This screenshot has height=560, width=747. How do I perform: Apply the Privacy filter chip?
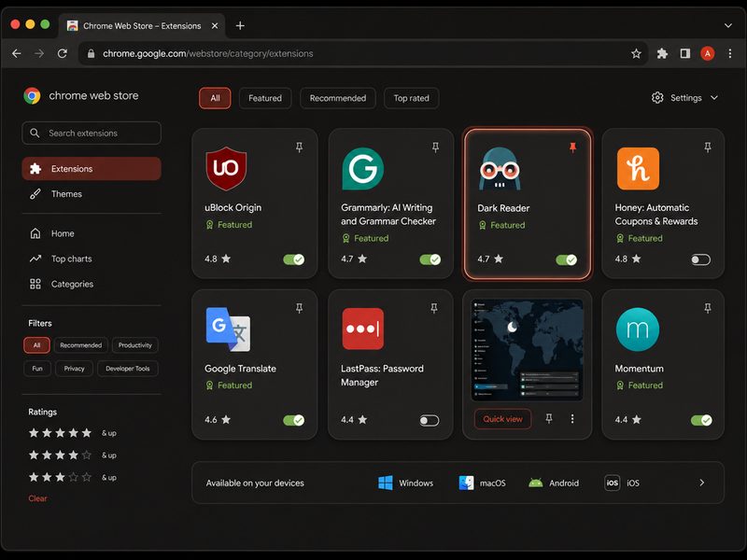click(74, 369)
